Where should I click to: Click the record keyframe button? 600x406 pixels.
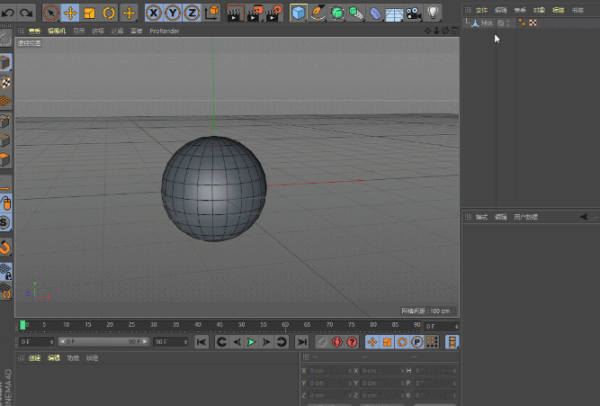pos(323,342)
